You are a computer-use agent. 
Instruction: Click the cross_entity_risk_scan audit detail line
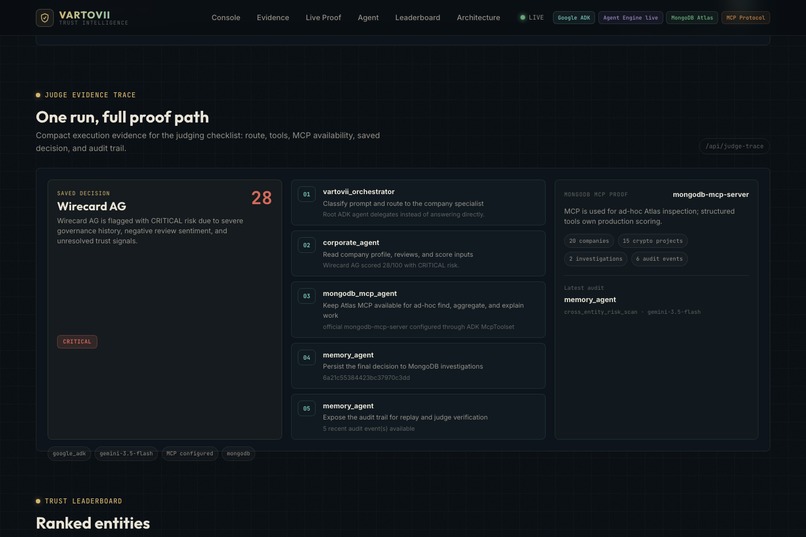coord(632,312)
